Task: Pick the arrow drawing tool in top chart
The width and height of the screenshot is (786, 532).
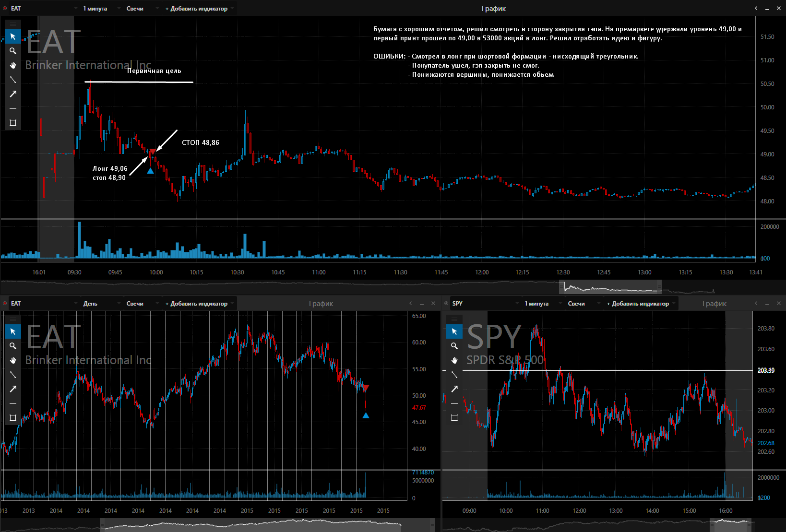Action: (x=13, y=94)
